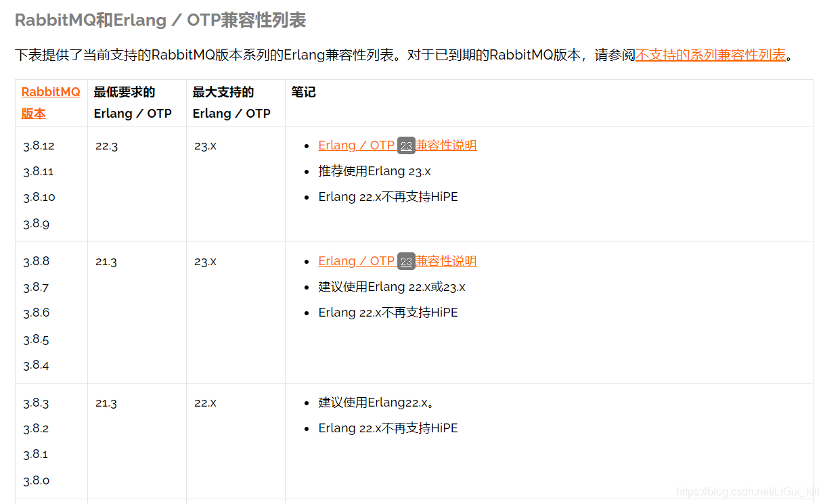Click version 3.8.5 text
The height and width of the screenshot is (504, 825).
pyautogui.click(x=36, y=339)
